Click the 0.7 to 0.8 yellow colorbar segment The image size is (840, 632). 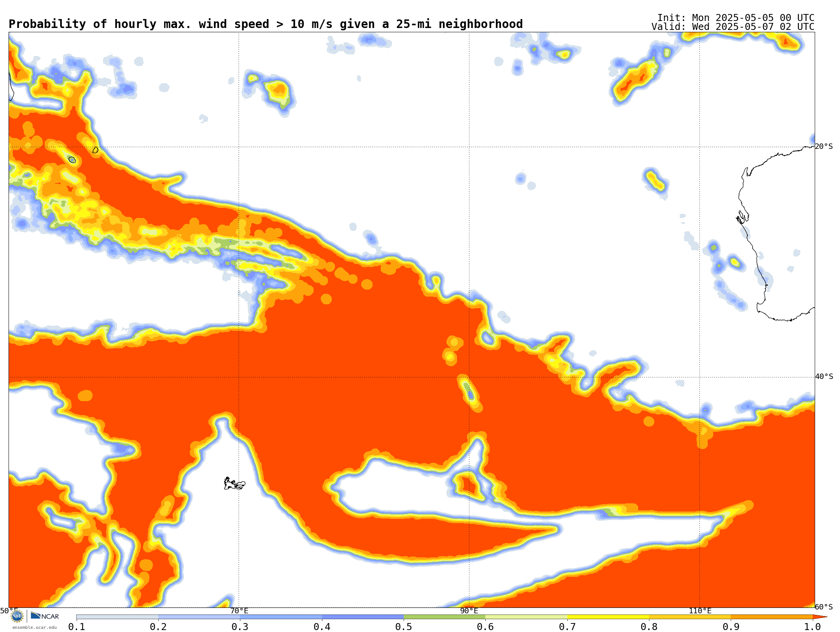608,617
